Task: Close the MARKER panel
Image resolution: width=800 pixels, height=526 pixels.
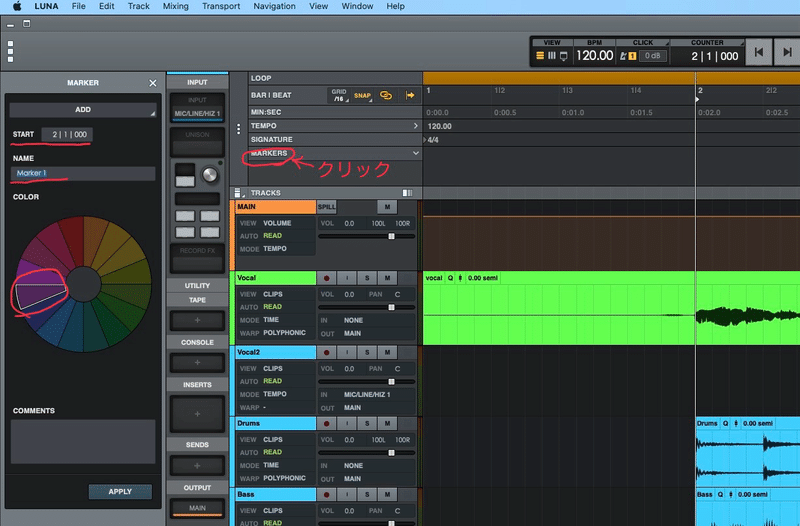Action: pos(153,83)
